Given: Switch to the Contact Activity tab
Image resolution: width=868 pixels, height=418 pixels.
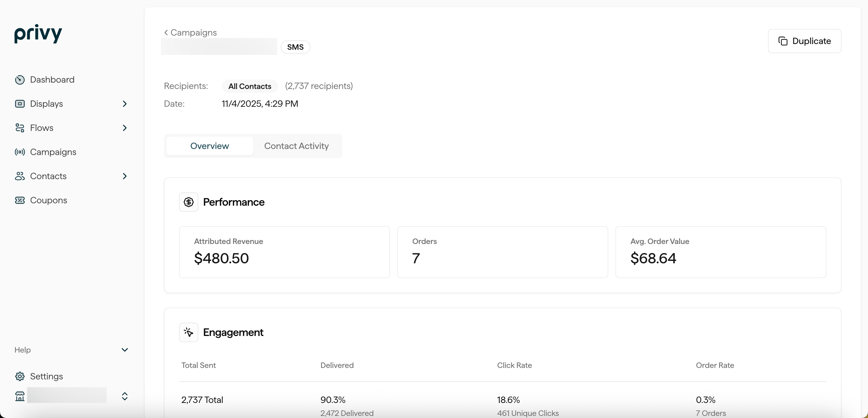Looking at the screenshot, I should coord(296,146).
